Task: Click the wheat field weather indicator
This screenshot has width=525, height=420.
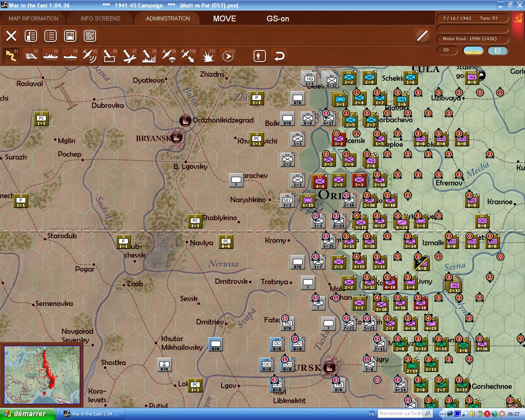Action: 473,50
